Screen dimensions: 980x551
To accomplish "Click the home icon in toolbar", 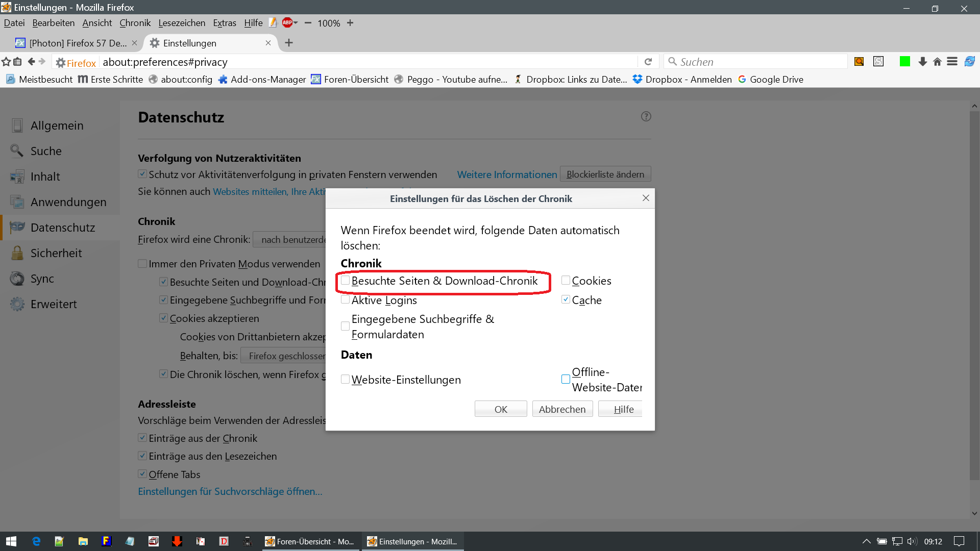I will (x=937, y=62).
